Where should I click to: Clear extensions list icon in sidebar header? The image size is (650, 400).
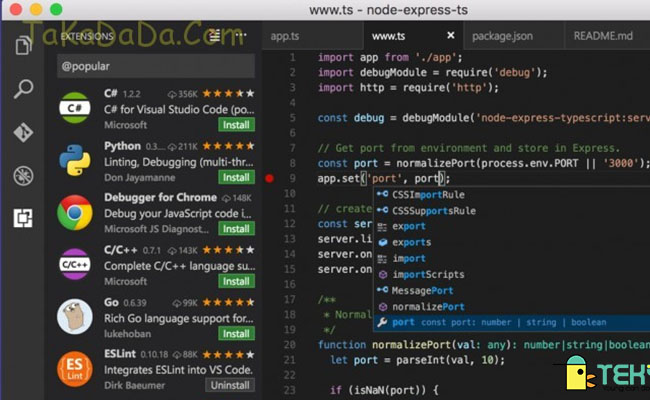(x=215, y=36)
